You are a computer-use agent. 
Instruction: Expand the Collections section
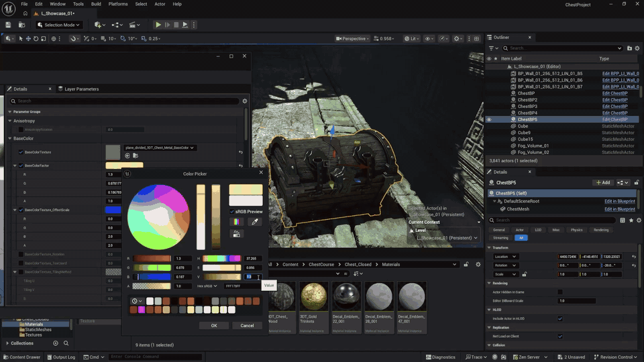(x=7, y=343)
